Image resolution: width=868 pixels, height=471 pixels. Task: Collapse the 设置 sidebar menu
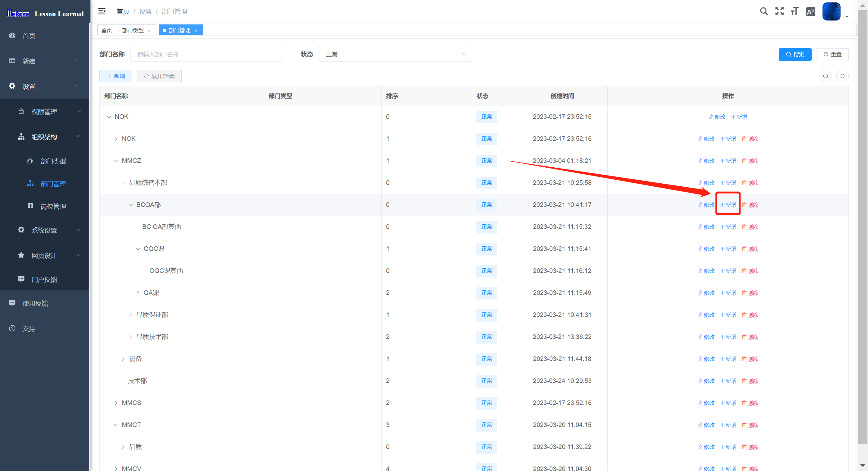(45, 86)
